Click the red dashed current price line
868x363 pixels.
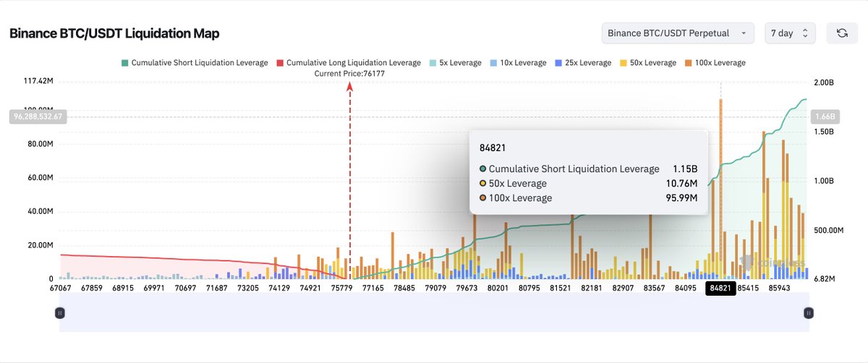pos(350,181)
